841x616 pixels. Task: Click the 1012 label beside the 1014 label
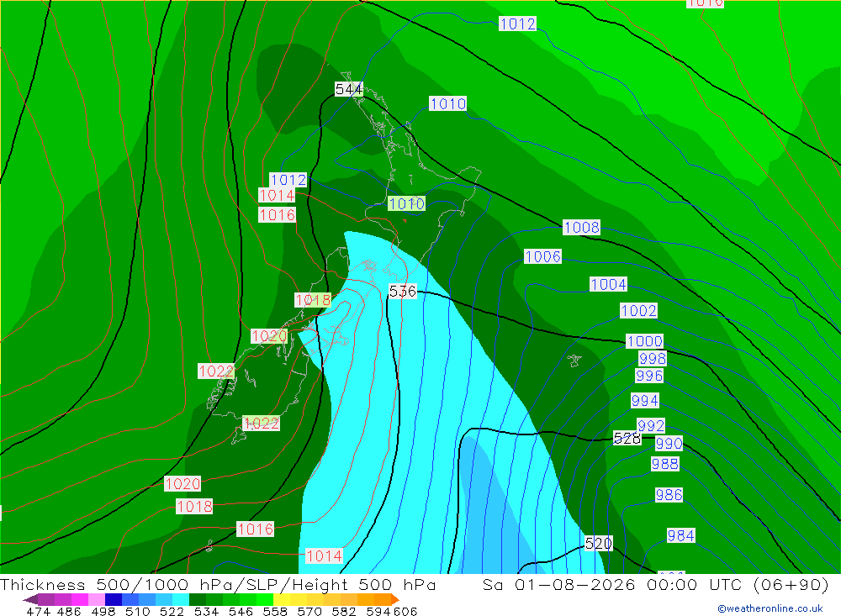pyautogui.click(x=288, y=180)
